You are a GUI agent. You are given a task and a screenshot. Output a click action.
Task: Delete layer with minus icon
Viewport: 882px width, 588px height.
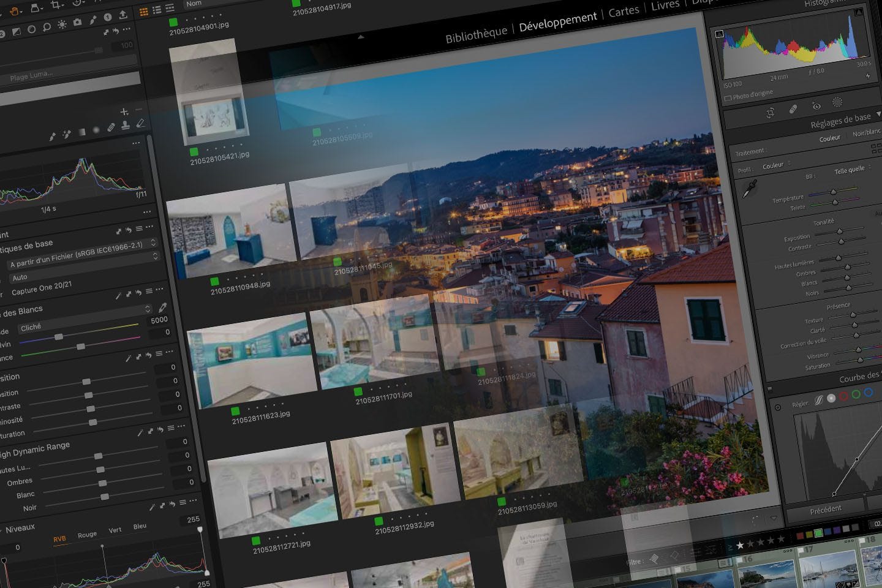tap(139, 109)
